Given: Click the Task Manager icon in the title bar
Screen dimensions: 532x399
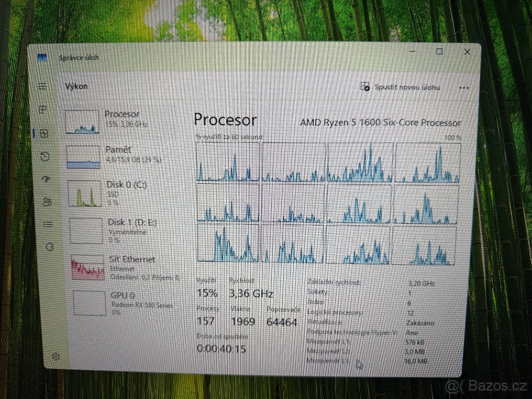Looking at the screenshot, I should click(x=43, y=57).
